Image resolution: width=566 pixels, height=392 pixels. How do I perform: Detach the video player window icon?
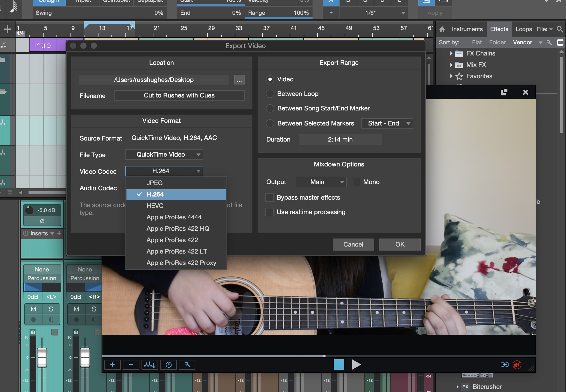tap(504, 92)
